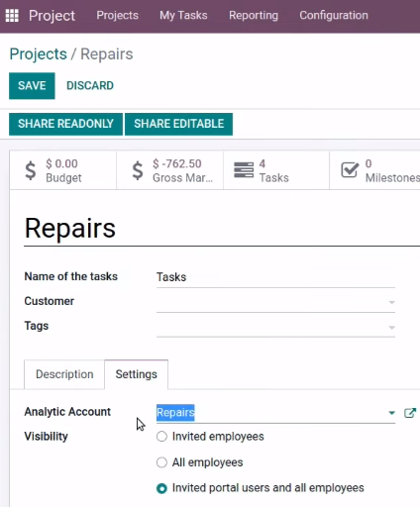Click the SHARE EDITABLE button
The width and height of the screenshot is (420, 507).
pyautogui.click(x=178, y=124)
